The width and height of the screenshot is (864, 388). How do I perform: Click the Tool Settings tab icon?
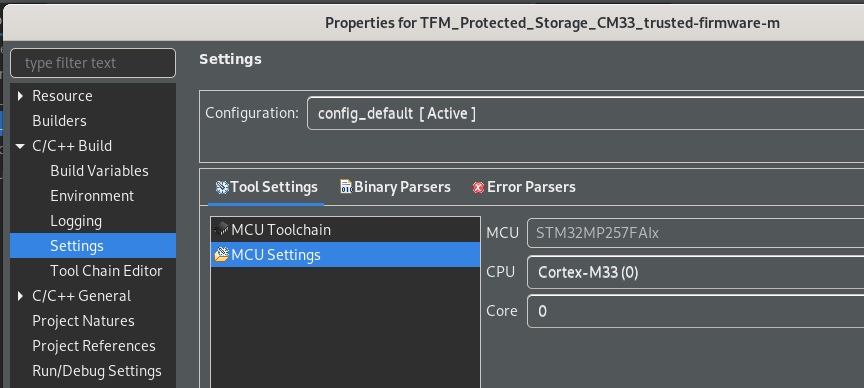[x=222, y=187]
